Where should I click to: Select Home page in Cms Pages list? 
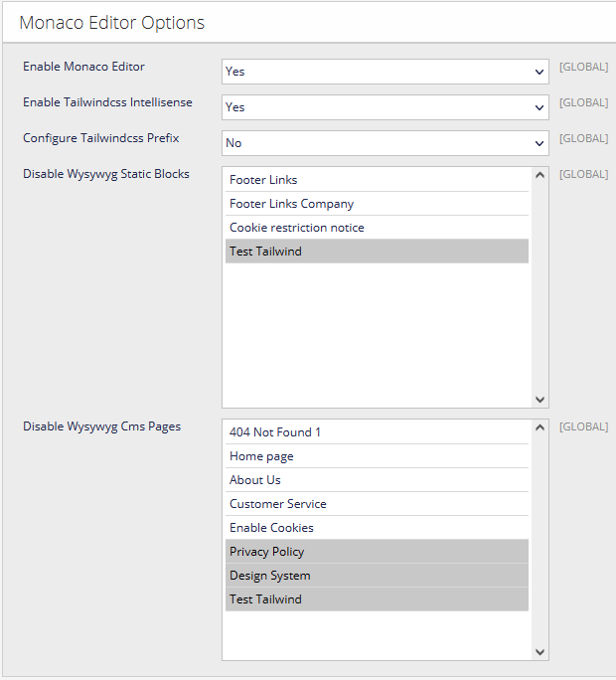(377, 456)
